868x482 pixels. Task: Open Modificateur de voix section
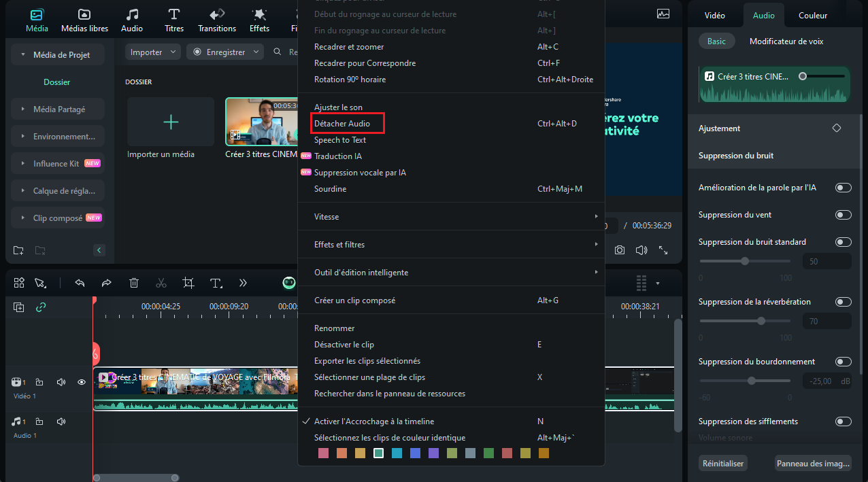tap(786, 41)
